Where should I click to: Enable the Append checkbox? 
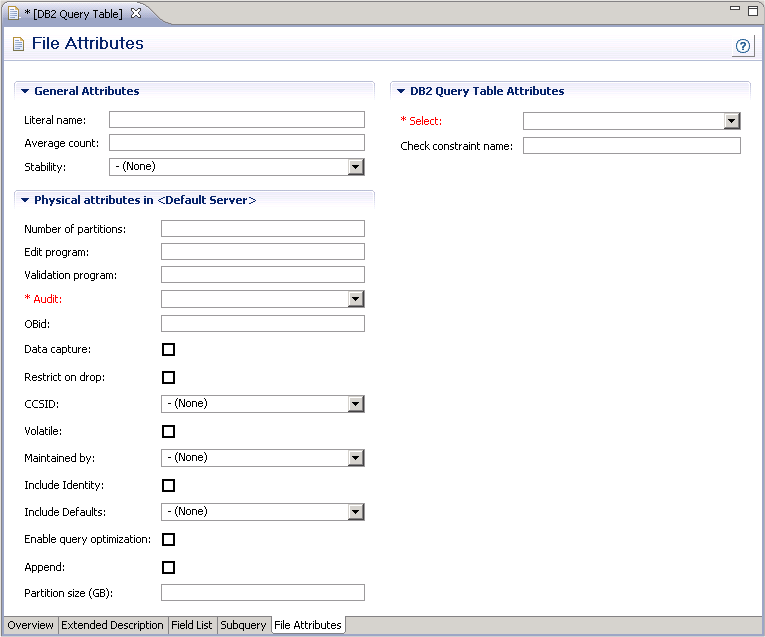click(168, 567)
